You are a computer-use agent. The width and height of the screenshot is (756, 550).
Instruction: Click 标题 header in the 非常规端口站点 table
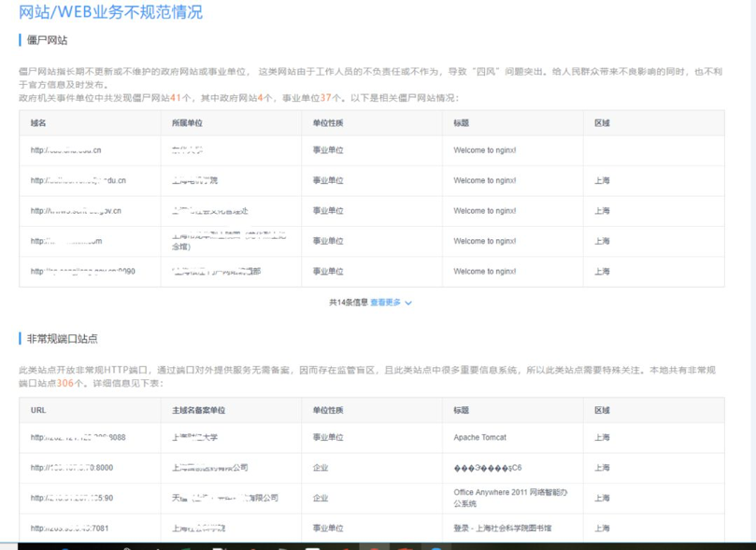click(x=461, y=410)
